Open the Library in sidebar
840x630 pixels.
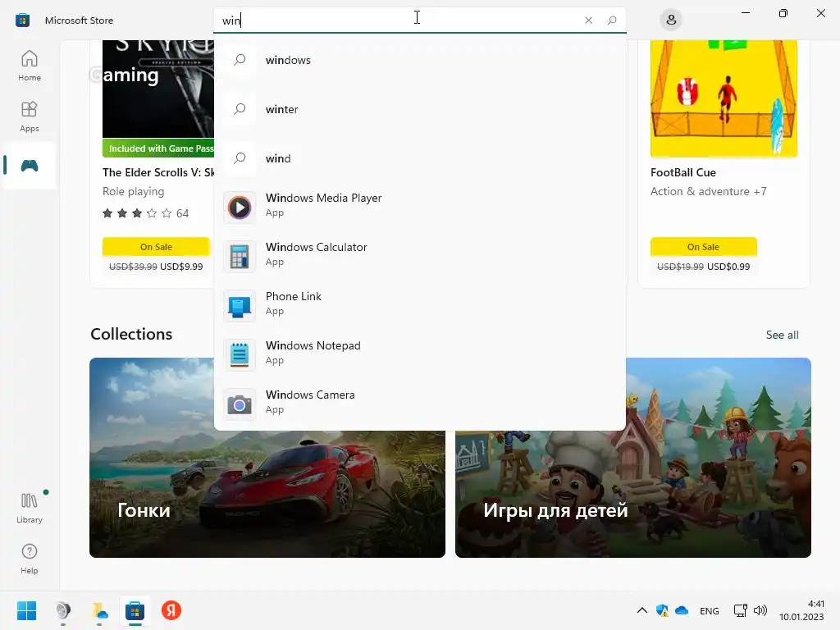coord(29,508)
